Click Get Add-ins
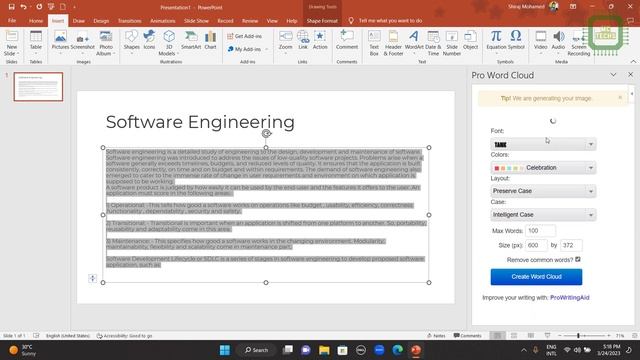The width and height of the screenshot is (640, 360). [x=244, y=36]
